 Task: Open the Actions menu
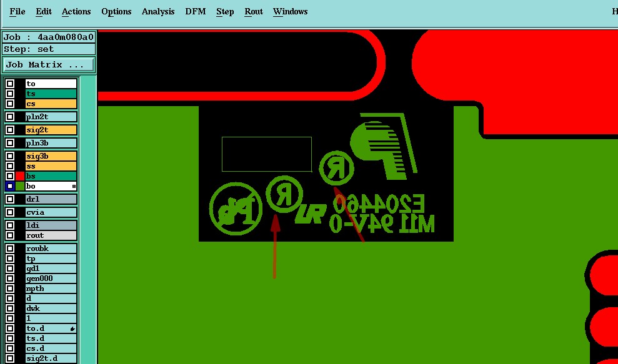[x=76, y=11]
